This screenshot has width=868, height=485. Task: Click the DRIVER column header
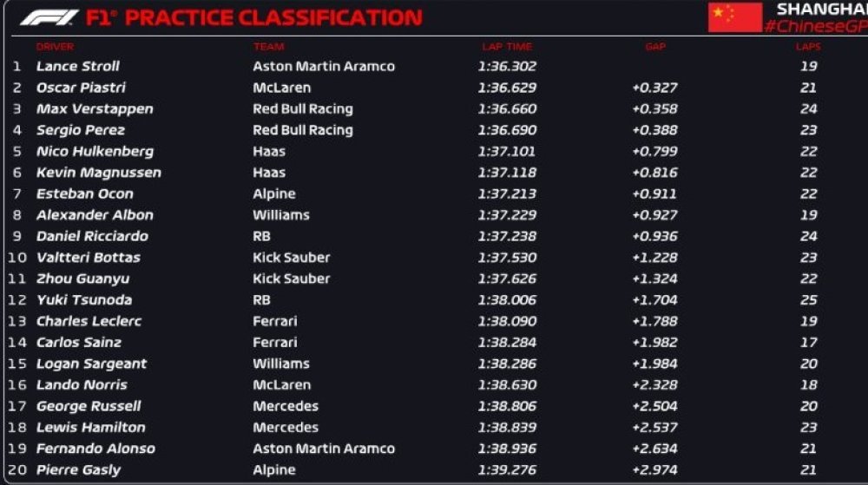click(55, 47)
